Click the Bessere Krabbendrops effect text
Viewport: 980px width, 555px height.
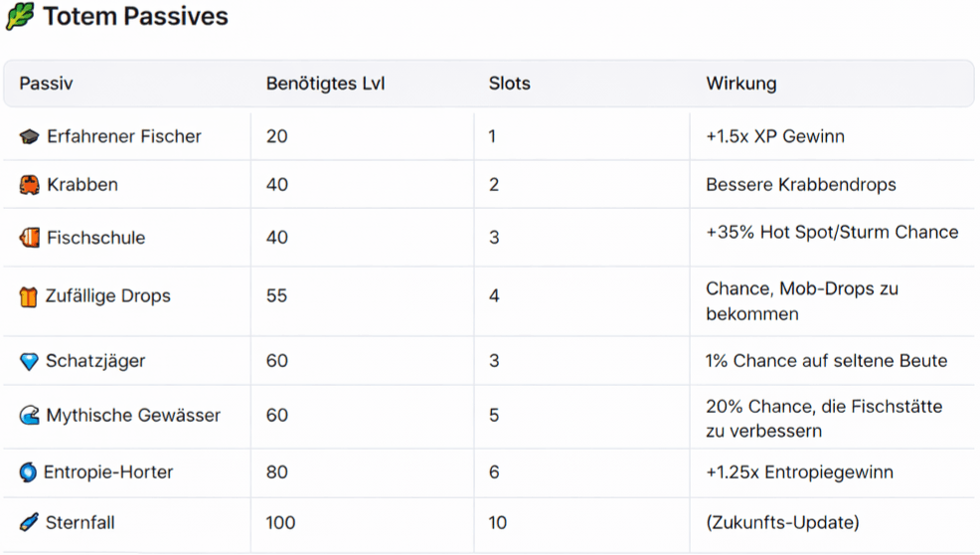[801, 185]
